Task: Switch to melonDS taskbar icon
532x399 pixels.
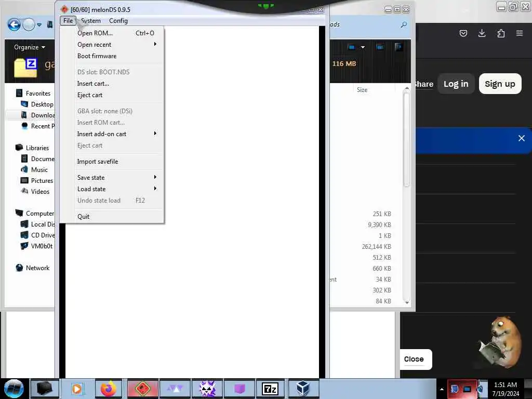Action: click(x=143, y=389)
